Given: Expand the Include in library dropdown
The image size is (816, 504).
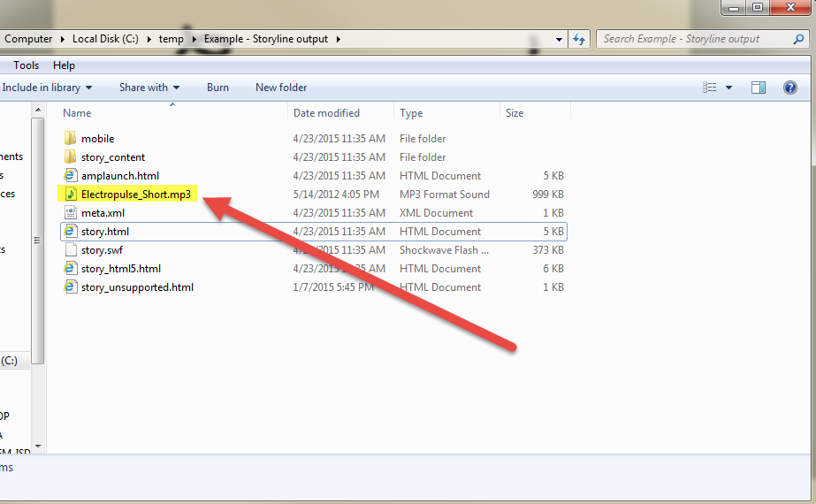Looking at the screenshot, I should (x=89, y=88).
